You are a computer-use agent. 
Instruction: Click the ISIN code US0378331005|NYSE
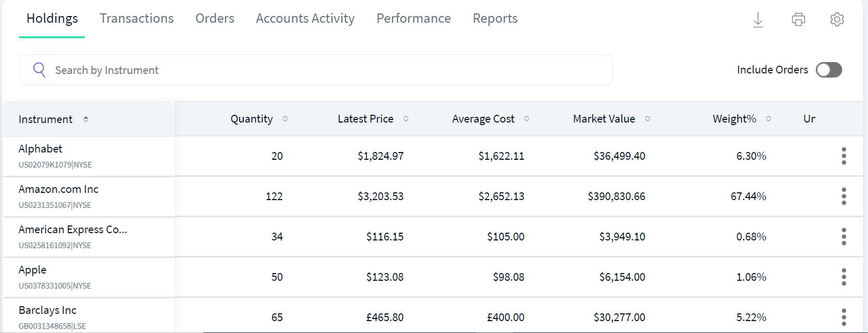point(55,286)
